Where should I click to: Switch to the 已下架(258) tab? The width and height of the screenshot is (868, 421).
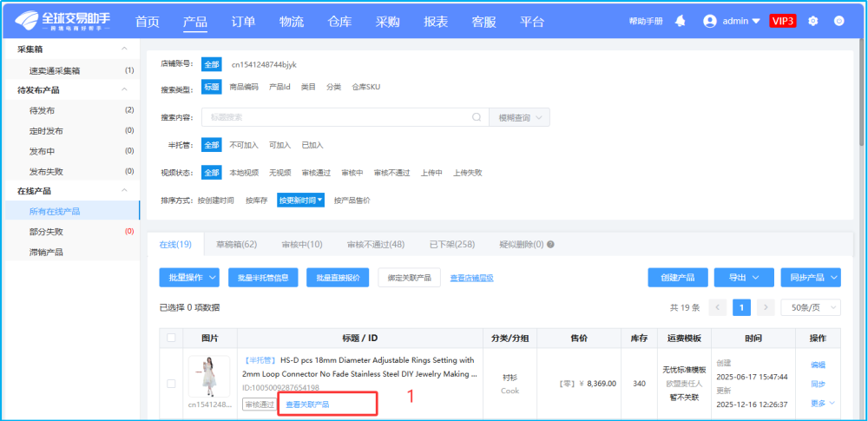click(x=452, y=244)
